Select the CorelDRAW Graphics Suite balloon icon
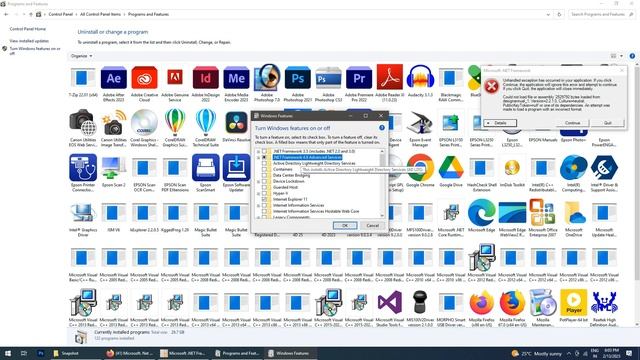Image resolution: width=640 pixels, height=360 pixels. click(x=175, y=122)
